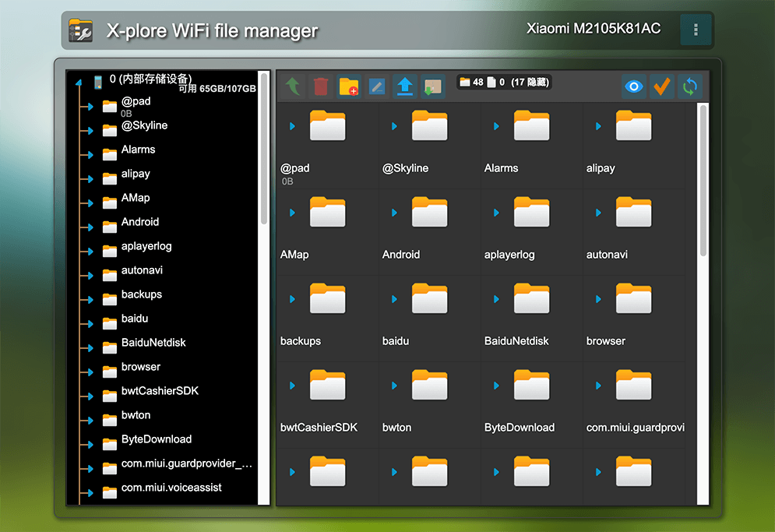Select BaiduNetdisk in the folder tree
Image resolution: width=775 pixels, height=532 pixels.
point(153,343)
